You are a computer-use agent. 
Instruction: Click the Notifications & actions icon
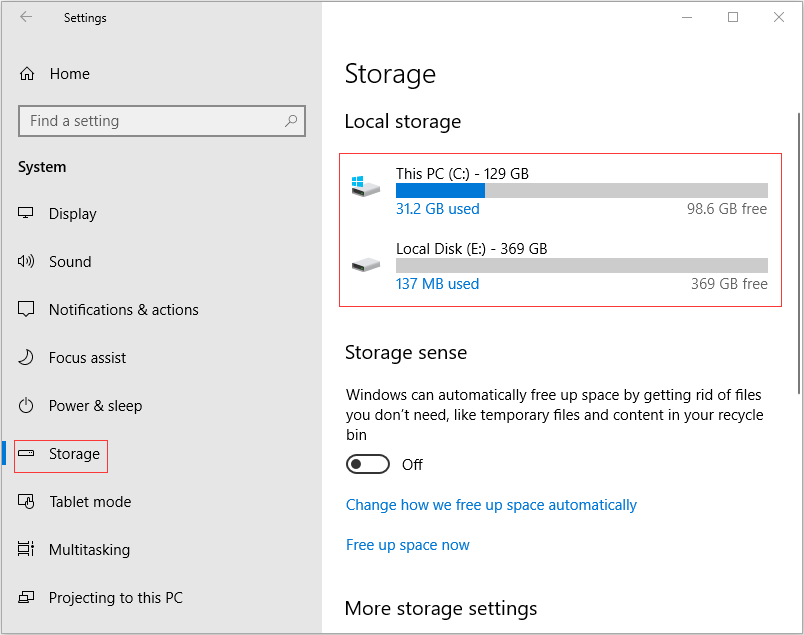[x=27, y=310]
